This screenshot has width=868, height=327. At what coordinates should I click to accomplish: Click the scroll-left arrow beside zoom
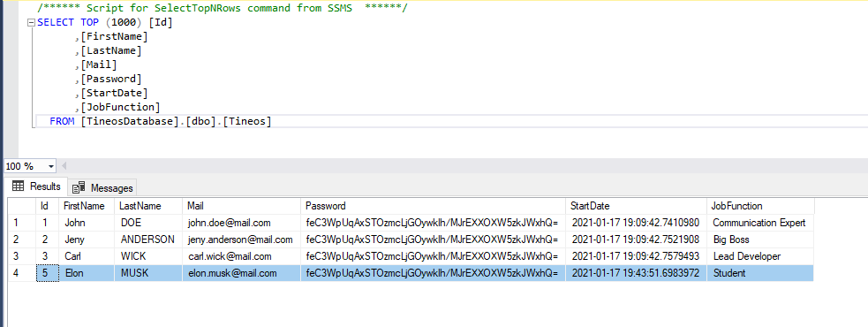(64, 166)
